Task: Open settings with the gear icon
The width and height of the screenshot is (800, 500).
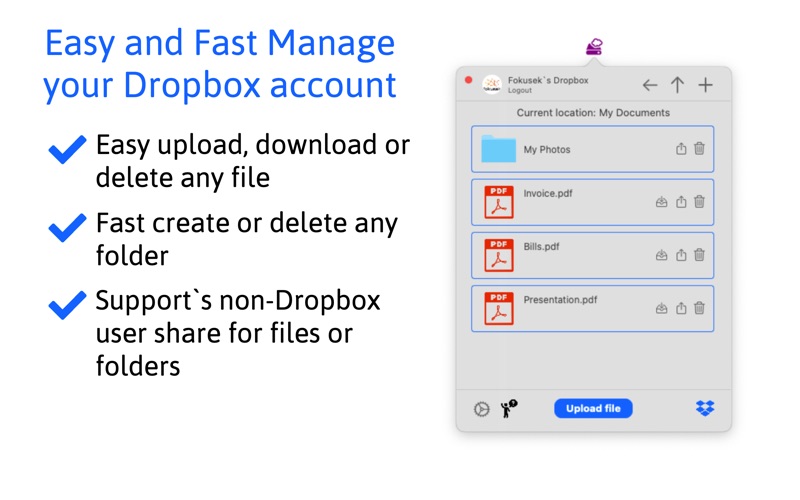Action: (x=481, y=409)
